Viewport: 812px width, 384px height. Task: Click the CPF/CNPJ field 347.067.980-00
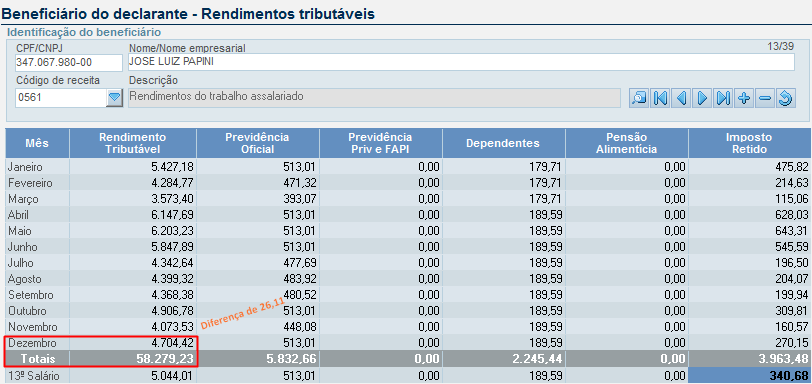[x=69, y=63]
